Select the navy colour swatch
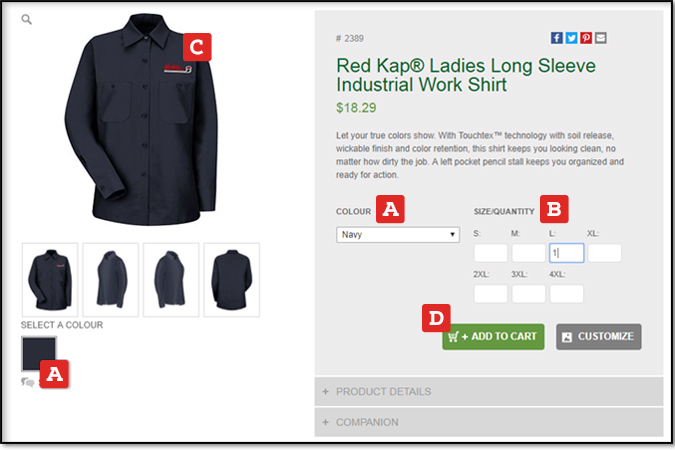The width and height of the screenshot is (675, 450). pos(39,354)
